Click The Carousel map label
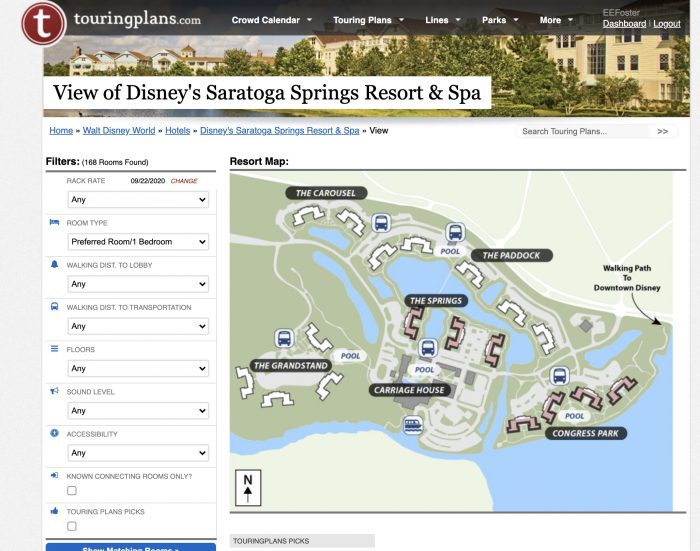The width and height of the screenshot is (700, 551). tap(326, 193)
